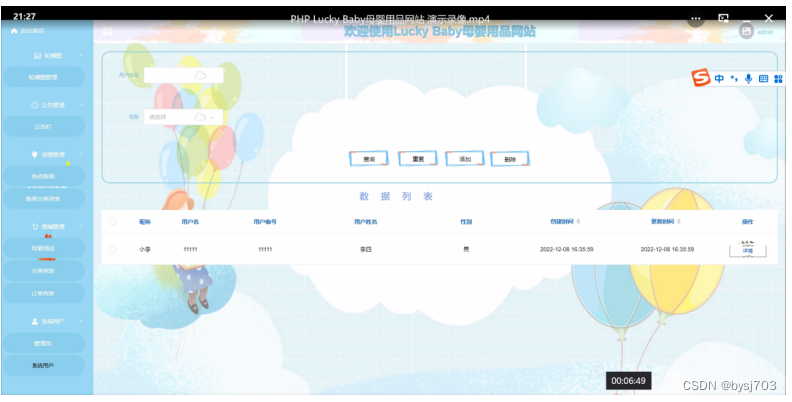This screenshot has height=402, width=792.
Task: Click the 小李 nickname cell
Action: 145,249
